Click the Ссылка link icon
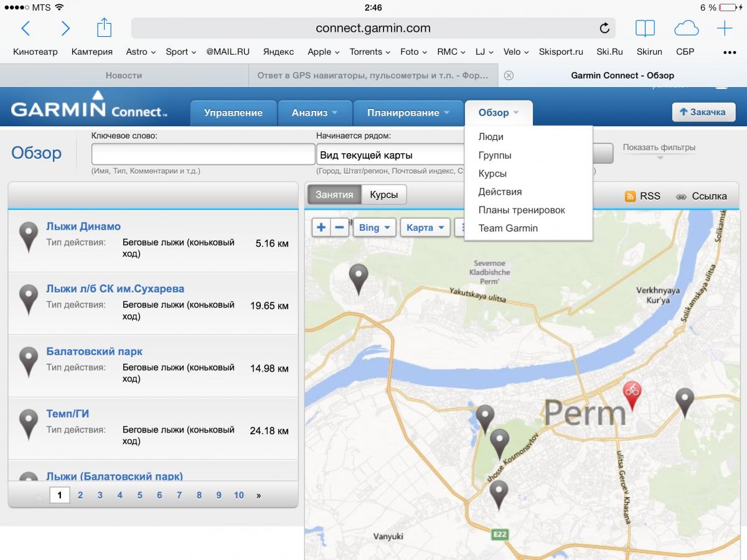 coord(681,196)
